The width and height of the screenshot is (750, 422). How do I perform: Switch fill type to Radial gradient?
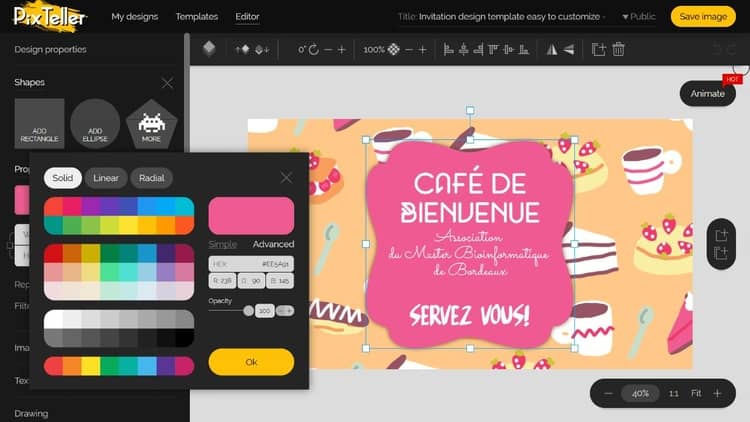pyautogui.click(x=151, y=178)
